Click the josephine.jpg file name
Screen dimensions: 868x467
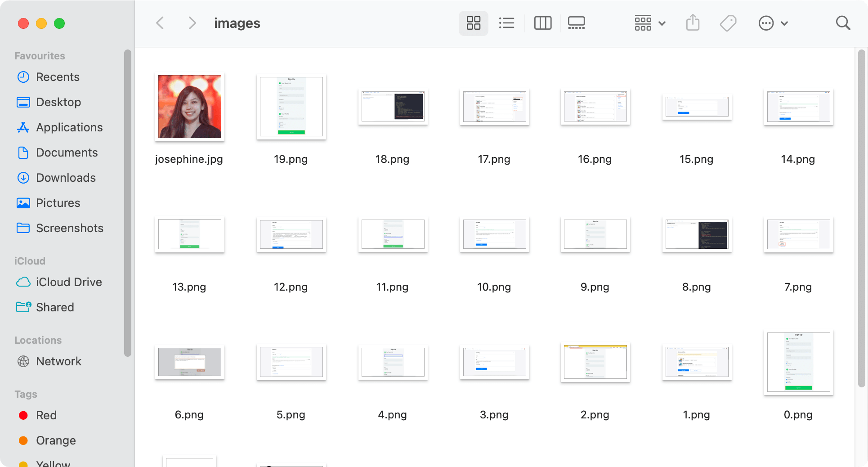[x=189, y=159]
